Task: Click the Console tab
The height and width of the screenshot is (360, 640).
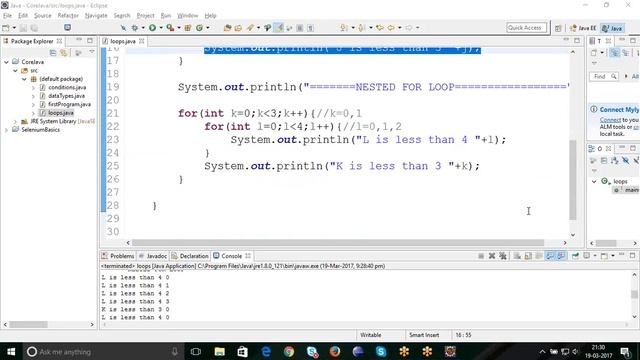Action: 231,256
